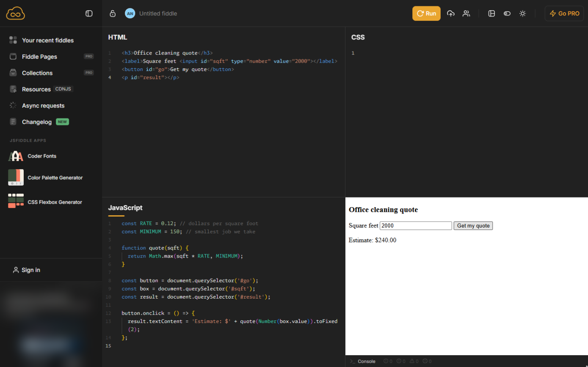This screenshot has height=367, width=588.
Task: Click the Get my quote button
Action: (473, 226)
